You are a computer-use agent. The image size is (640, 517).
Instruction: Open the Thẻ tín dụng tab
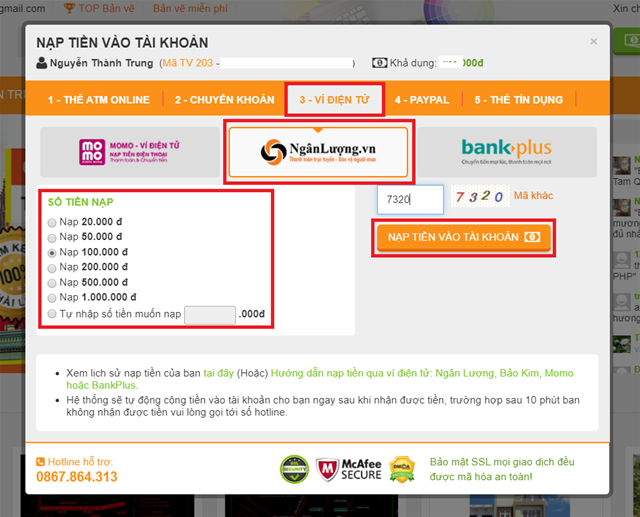(x=518, y=100)
